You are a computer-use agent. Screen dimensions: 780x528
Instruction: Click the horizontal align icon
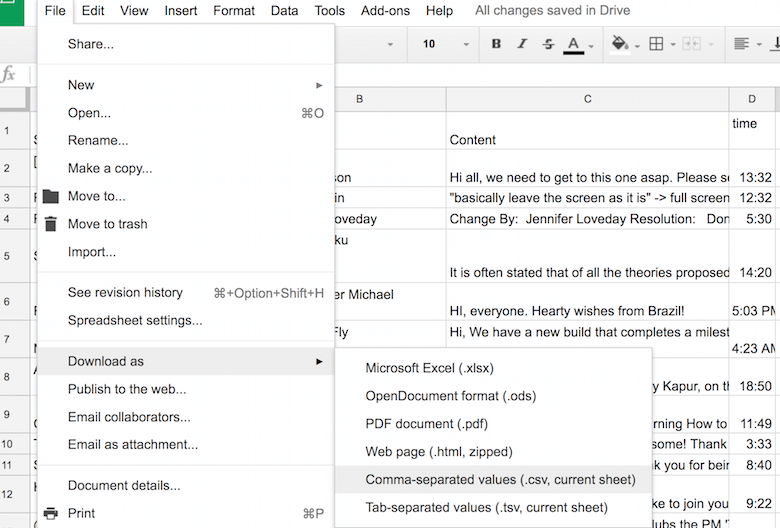pos(741,44)
